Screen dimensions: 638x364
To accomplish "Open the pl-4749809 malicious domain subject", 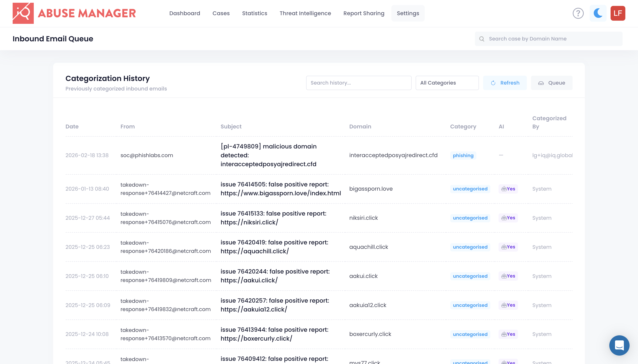I will click(268, 155).
